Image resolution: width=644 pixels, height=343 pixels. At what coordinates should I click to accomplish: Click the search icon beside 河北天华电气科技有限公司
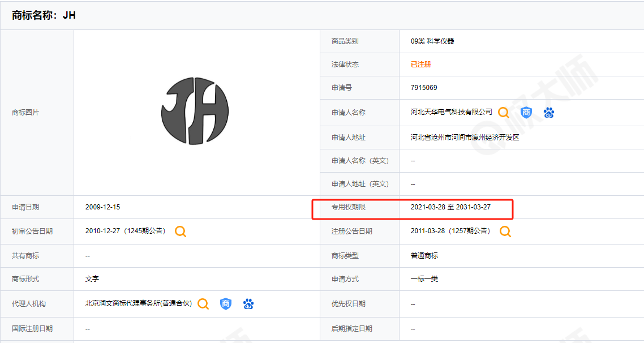[x=504, y=113]
